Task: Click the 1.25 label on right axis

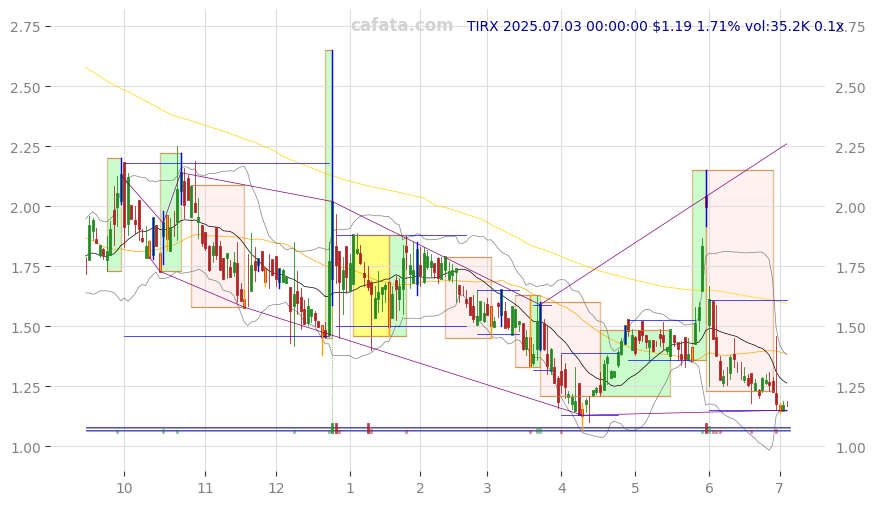Action: pos(850,388)
